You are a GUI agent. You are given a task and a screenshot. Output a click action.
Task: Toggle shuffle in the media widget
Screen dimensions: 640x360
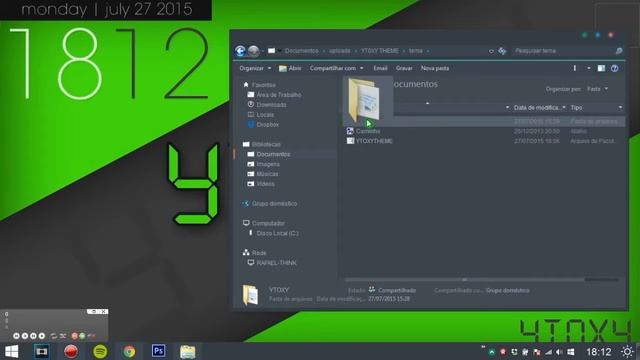pyautogui.click(x=63, y=336)
